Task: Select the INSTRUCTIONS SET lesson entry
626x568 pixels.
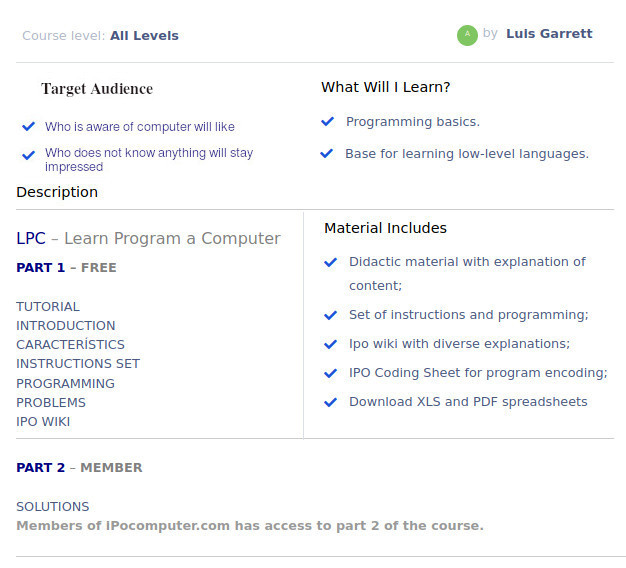Action: click(78, 364)
